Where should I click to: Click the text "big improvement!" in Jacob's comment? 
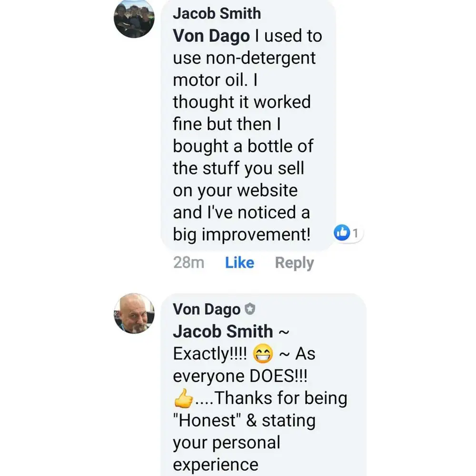pyautogui.click(x=242, y=234)
